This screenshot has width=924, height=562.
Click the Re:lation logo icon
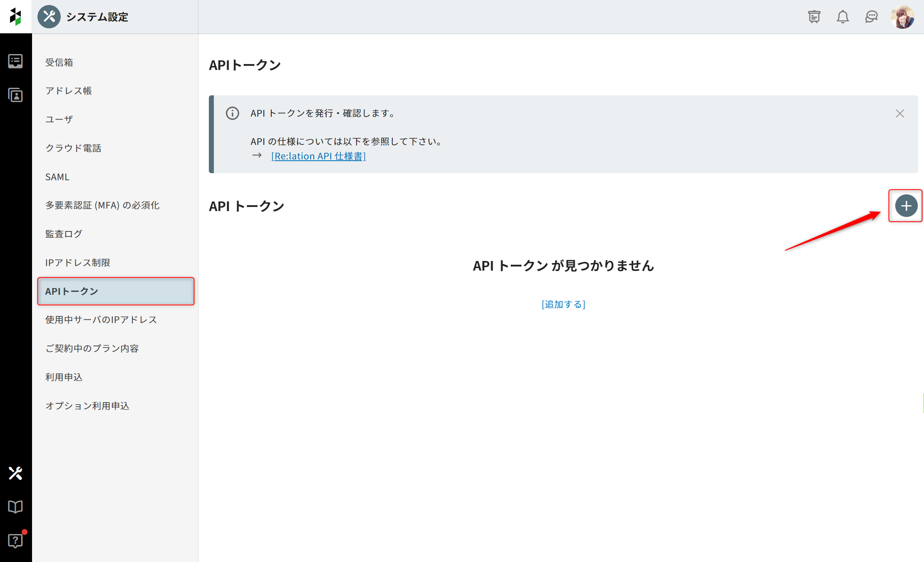(x=15, y=17)
